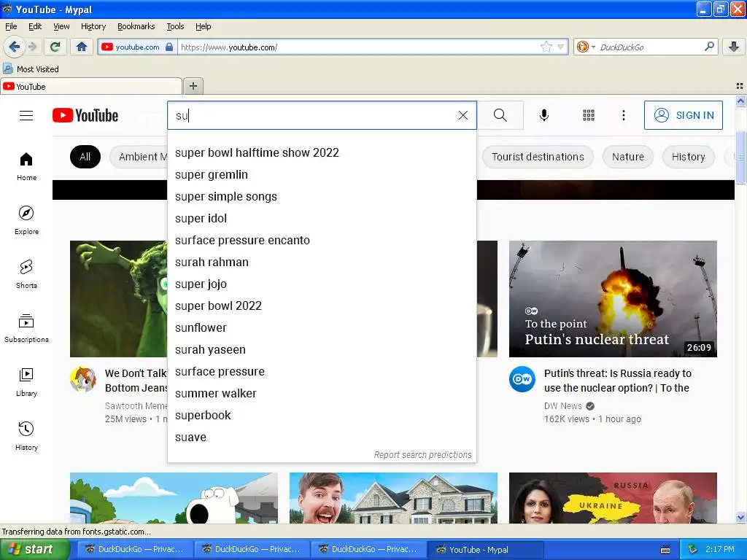Viewport: 747px width, 560px height.
Task: Select the History filter chip
Action: (689, 157)
